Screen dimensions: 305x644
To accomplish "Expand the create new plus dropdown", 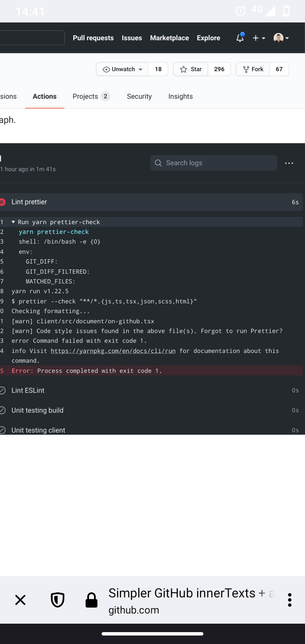I will point(258,38).
